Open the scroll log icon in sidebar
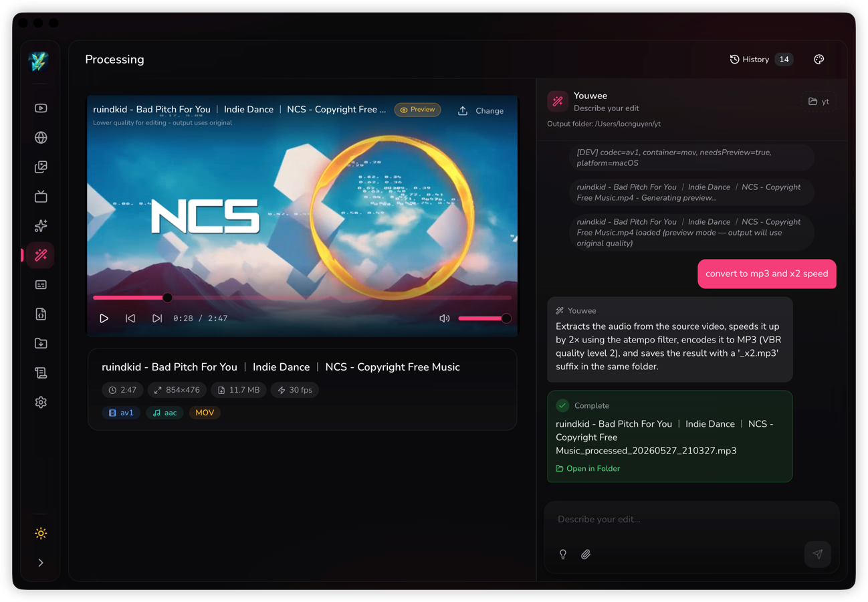The height and width of the screenshot is (602, 868). [41, 373]
